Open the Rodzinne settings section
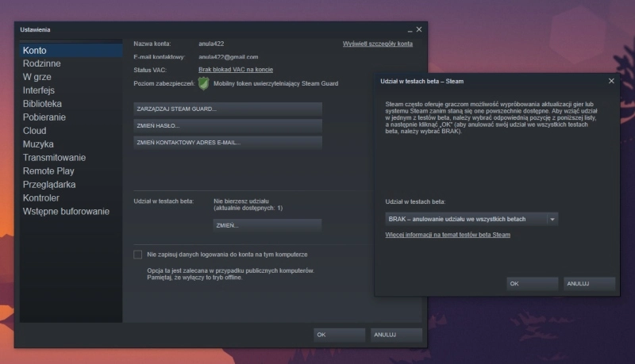 point(42,63)
